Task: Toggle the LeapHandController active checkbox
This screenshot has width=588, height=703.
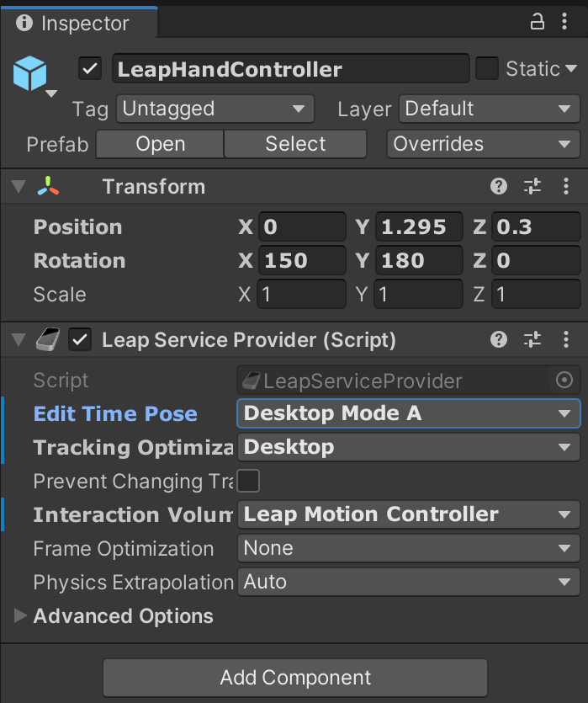Action: coord(90,69)
